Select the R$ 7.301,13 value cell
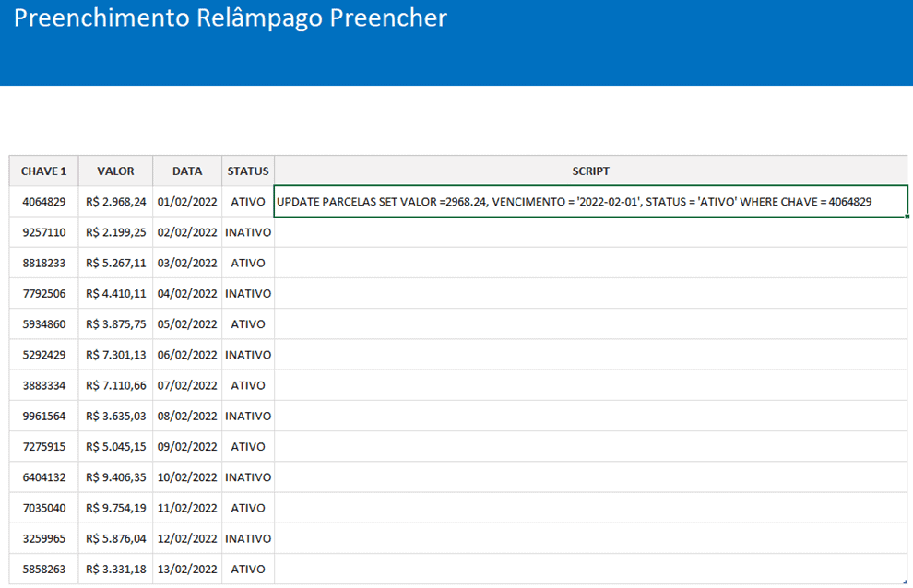This screenshot has width=913, height=588. click(115, 355)
